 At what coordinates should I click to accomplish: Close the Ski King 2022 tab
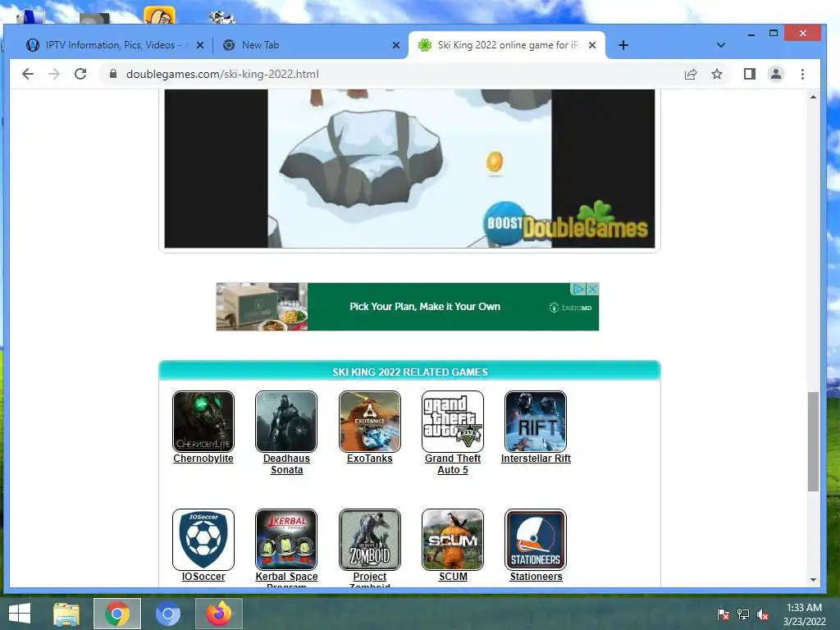point(592,45)
